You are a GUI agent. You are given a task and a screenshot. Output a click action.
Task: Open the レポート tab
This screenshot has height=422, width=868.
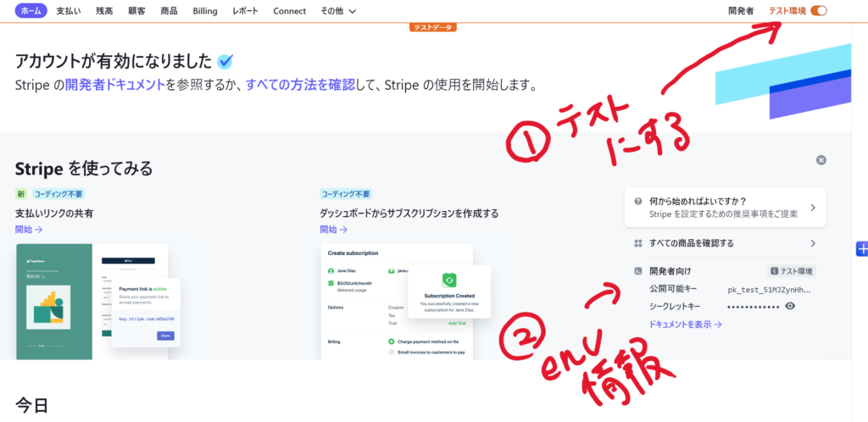point(245,11)
